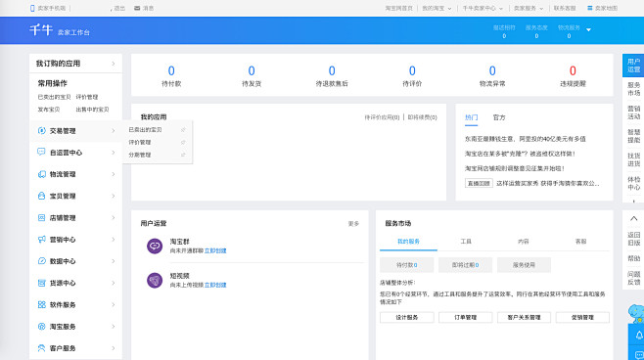644x360 pixels.
Task: Click 出售中的宝贝 under 常用操作
Action: click(x=92, y=110)
